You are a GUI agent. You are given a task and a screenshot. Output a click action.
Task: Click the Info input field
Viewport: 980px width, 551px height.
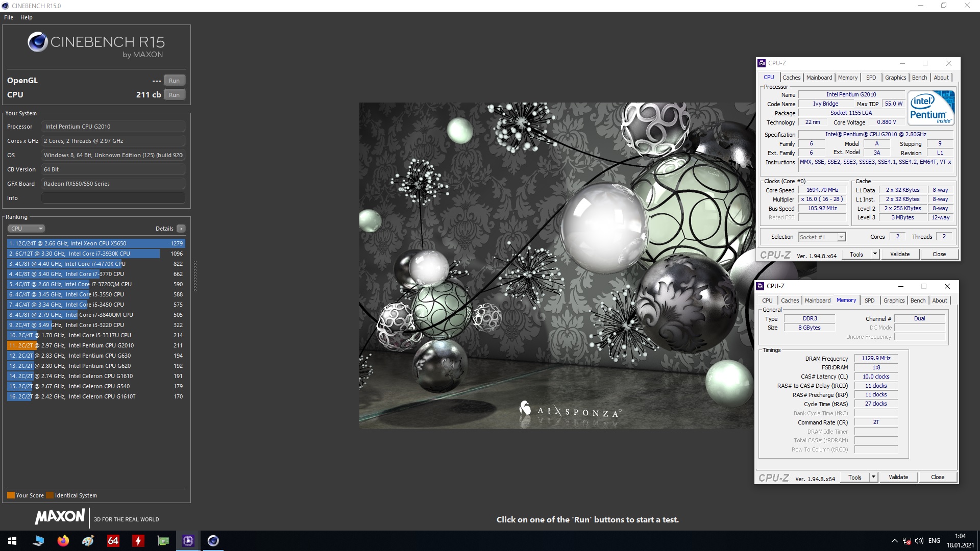coord(113,198)
